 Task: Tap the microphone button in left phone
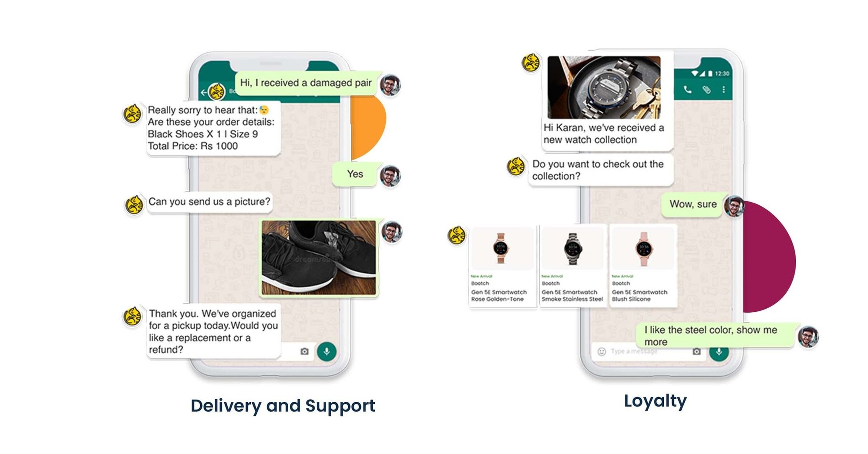326,351
